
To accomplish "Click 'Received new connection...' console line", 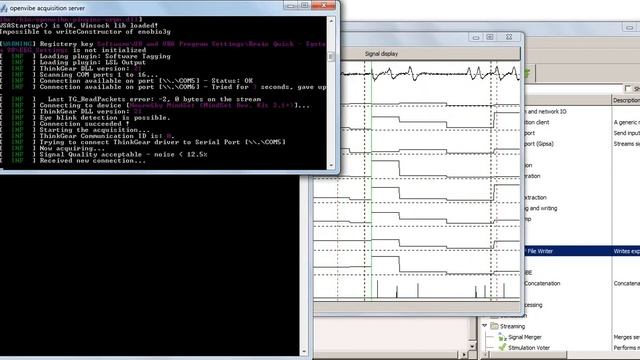I will (x=93, y=161).
